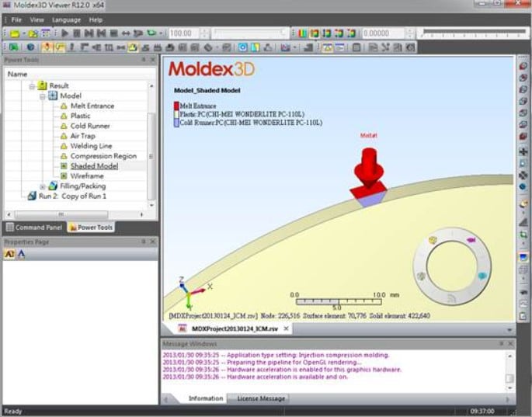Click the Play animation button

pos(65,33)
